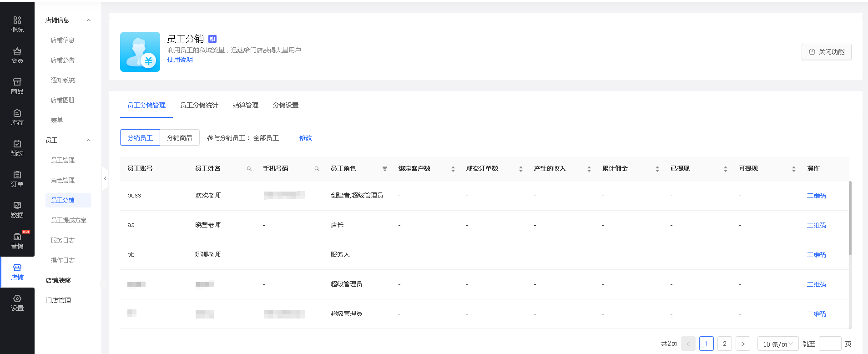Viewport: 868px width, 354px height.
Task: Sort by 绑定客户数 column arrows
Action: (x=453, y=169)
